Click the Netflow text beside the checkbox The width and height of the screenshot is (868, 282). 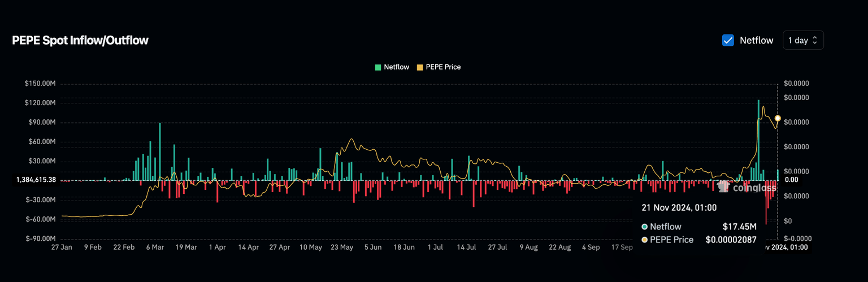[756, 40]
